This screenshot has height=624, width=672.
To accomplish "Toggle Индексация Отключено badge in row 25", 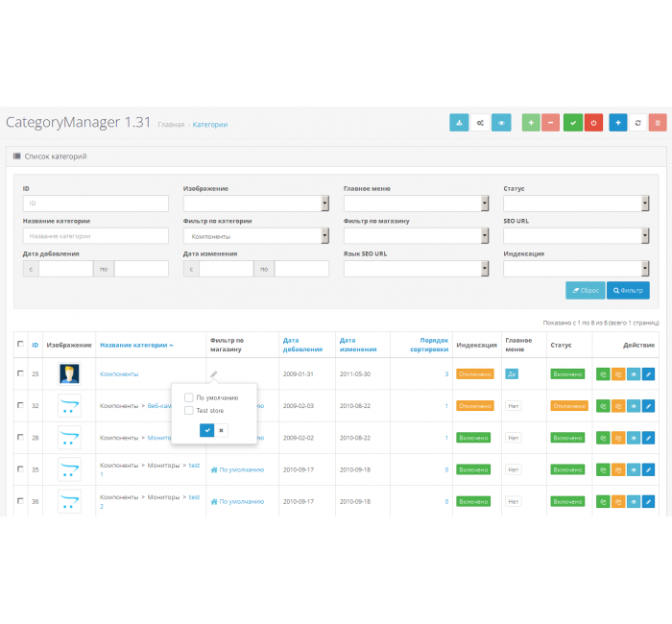I will pos(475,374).
